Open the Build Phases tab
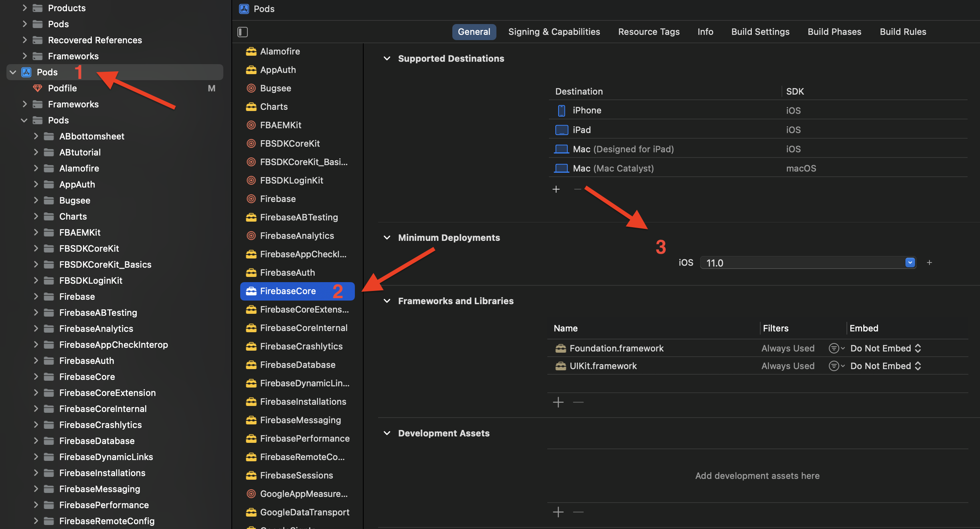 coord(834,32)
